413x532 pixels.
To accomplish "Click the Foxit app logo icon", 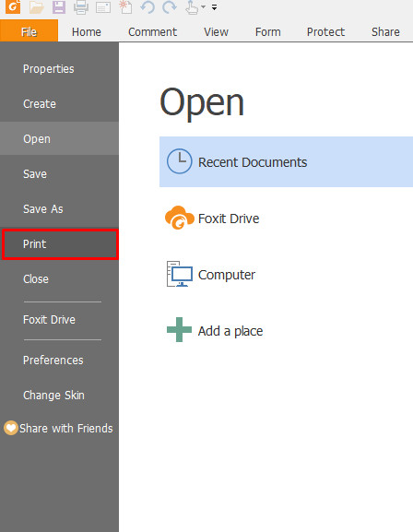I will click(x=13, y=6).
